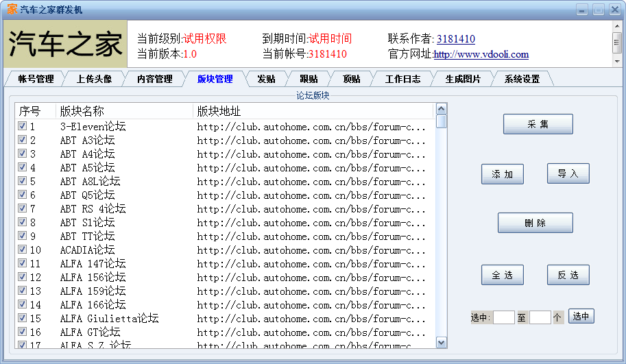Focus the end number field after 至

(x=540, y=317)
